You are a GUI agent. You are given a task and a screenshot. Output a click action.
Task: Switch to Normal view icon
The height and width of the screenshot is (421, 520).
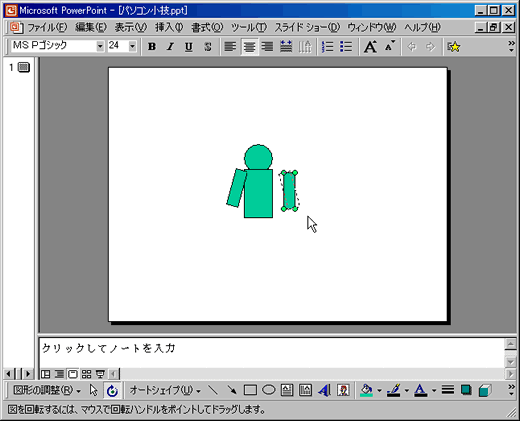click(x=45, y=374)
